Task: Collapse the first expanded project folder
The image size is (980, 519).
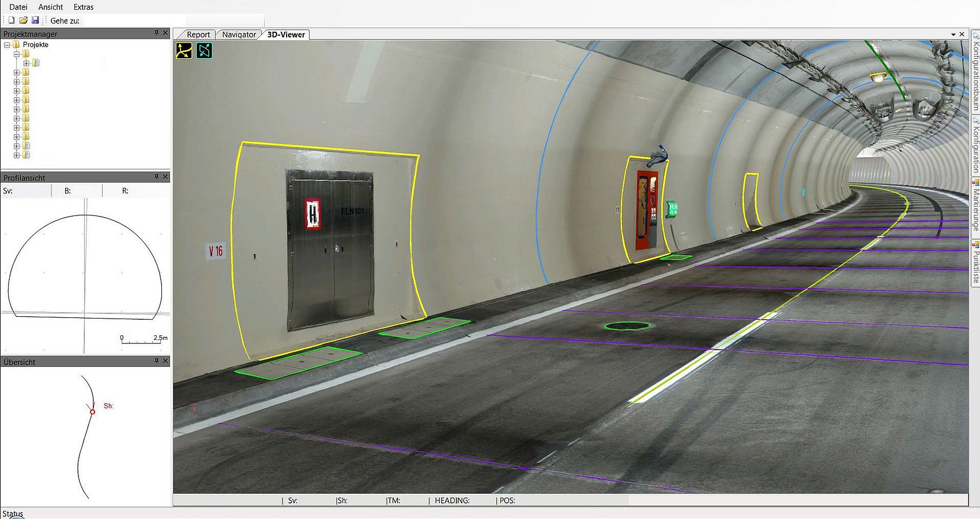Action: 17,54
